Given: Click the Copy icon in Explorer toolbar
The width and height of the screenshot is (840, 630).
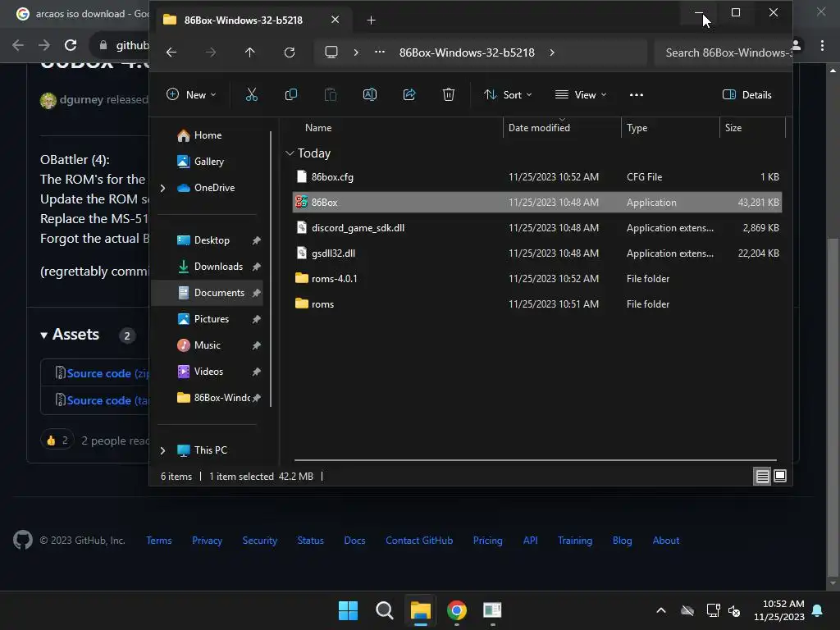Looking at the screenshot, I should pyautogui.click(x=291, y=95).
